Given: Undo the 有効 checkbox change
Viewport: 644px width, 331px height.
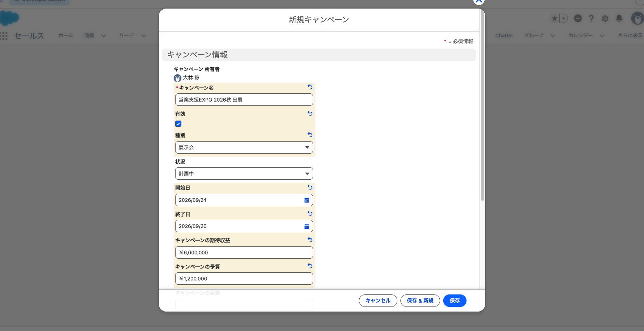Looking at the screenshot, I should click(310, 114).
